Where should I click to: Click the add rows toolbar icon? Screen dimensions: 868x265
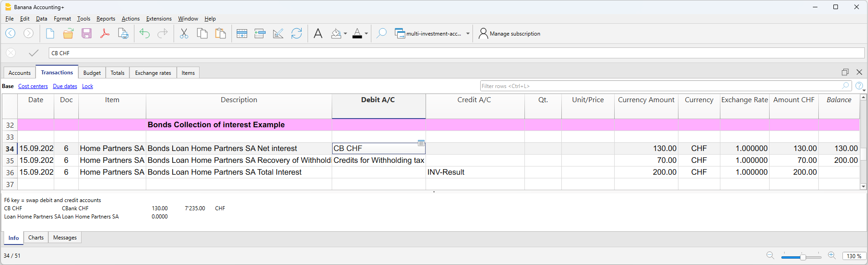242,33
